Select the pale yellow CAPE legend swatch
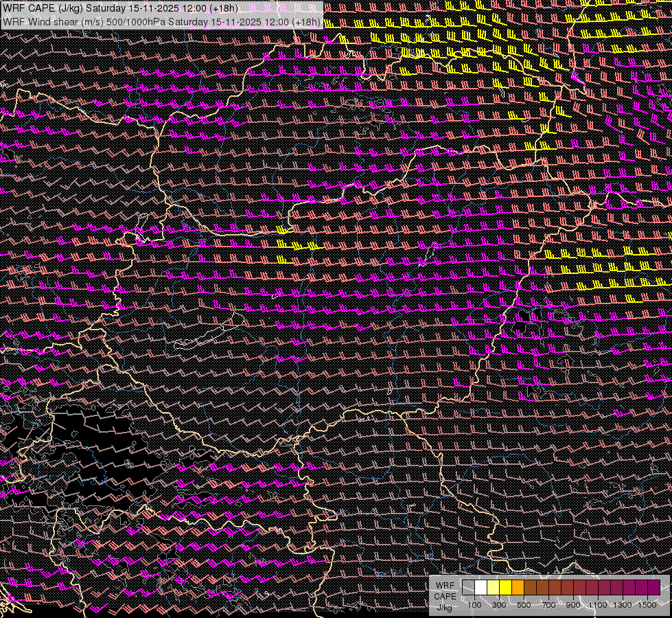The height and width of the screenshot is (618, 672). coord(494,587)
